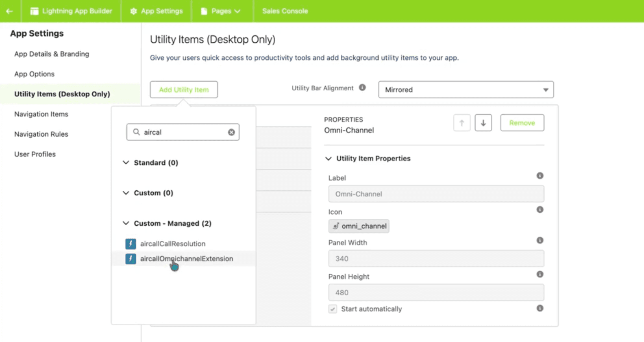Click the search magnifier icon
The image size is (644, 342).
pyautogui.click(x=137, y=132)
